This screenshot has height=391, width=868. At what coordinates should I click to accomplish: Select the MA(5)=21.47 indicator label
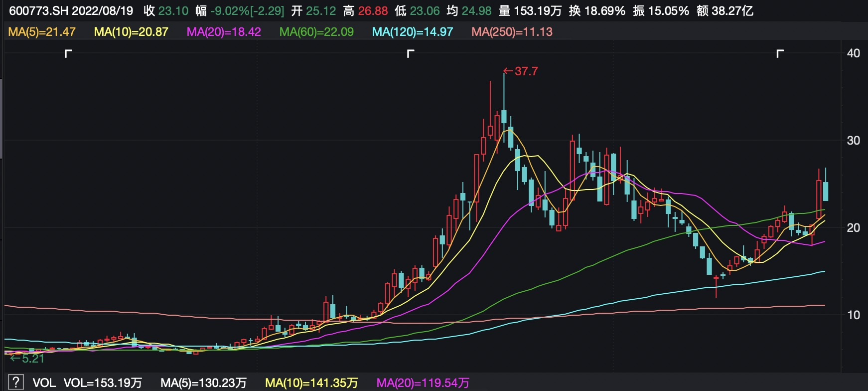click(x=42, y=32)
